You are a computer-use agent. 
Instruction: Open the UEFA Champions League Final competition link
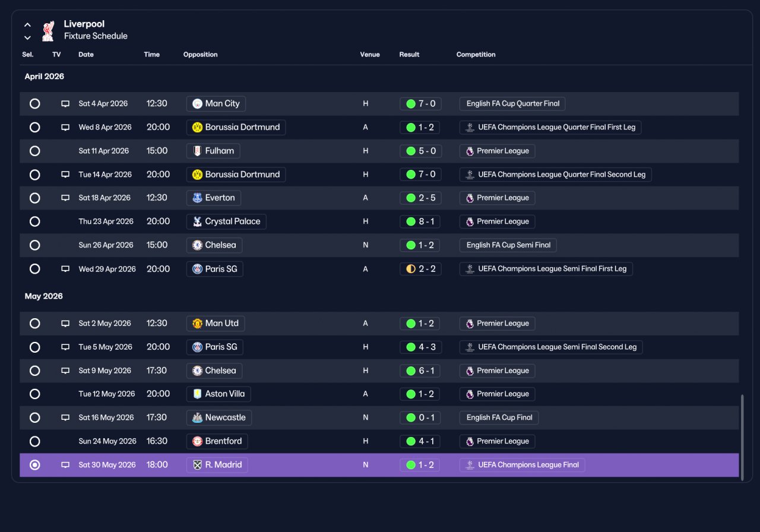tap(522, 465)
